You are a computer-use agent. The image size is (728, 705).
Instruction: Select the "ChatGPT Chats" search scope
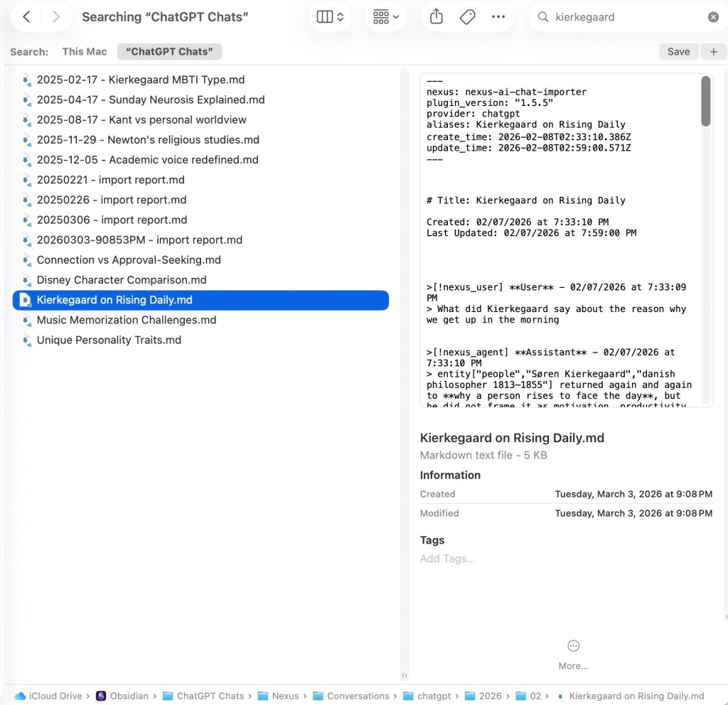[x=169, y=51]
